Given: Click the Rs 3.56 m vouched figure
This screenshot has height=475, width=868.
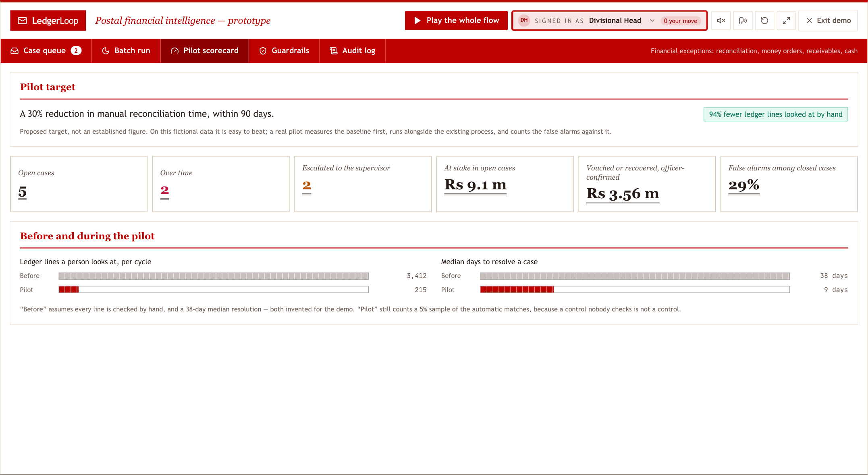Looking at the screenshot, I should click(x=623, y=194).
